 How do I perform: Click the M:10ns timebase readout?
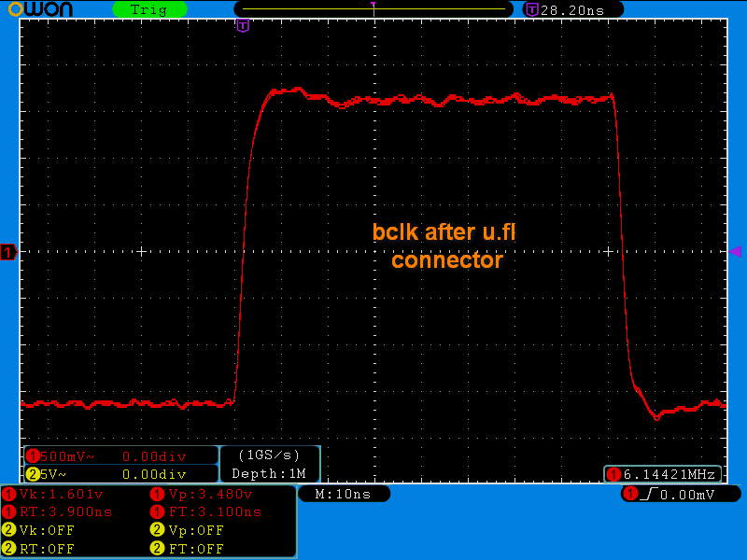pos(343,495)
